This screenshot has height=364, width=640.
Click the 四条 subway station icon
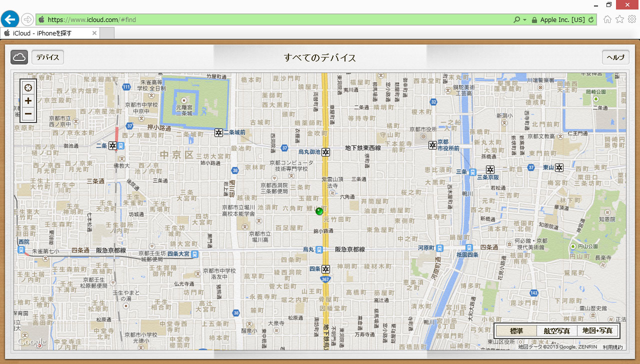pos(326,269)
